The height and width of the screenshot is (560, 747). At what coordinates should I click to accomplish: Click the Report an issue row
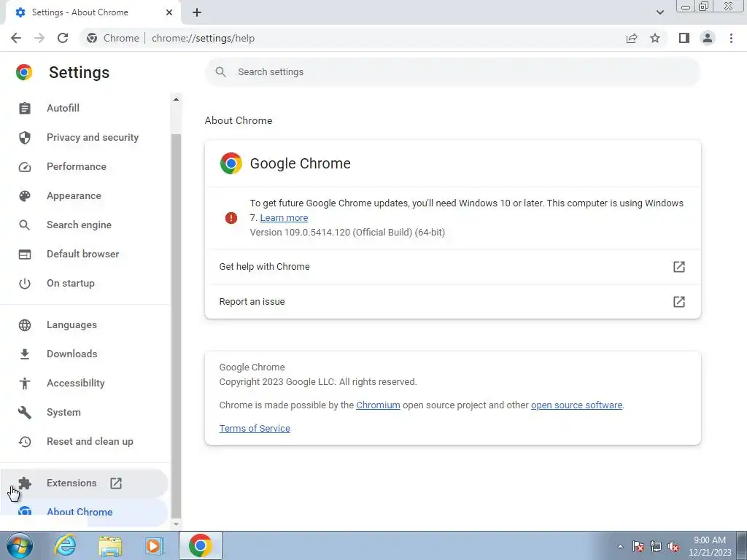click(452, 301)
